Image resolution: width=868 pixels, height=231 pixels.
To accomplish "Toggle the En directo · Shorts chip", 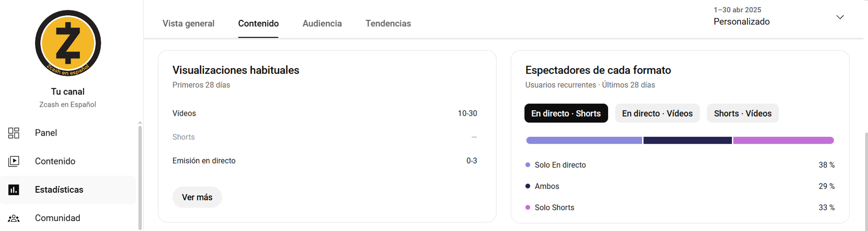I will click(x=566, y=113).
